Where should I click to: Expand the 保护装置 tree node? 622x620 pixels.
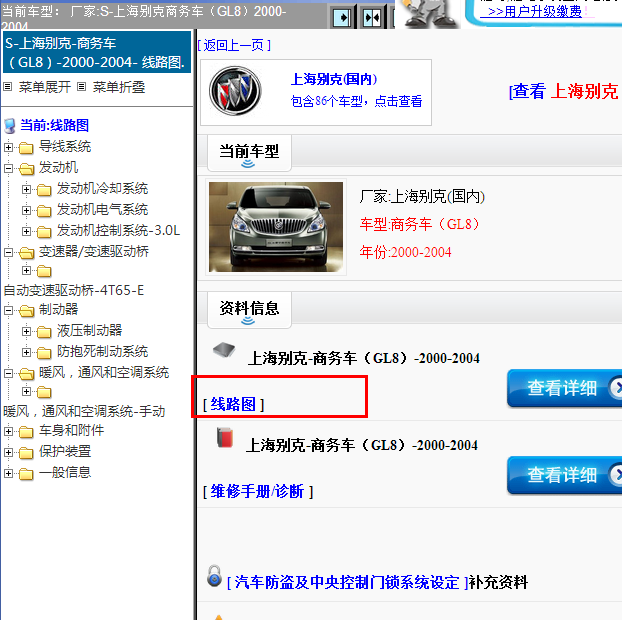[8, 452]
